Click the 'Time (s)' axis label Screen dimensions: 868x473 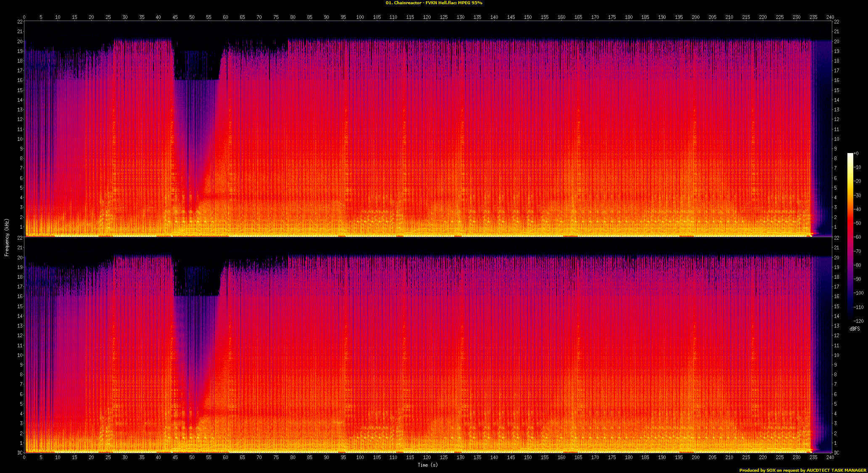(428, 465)
